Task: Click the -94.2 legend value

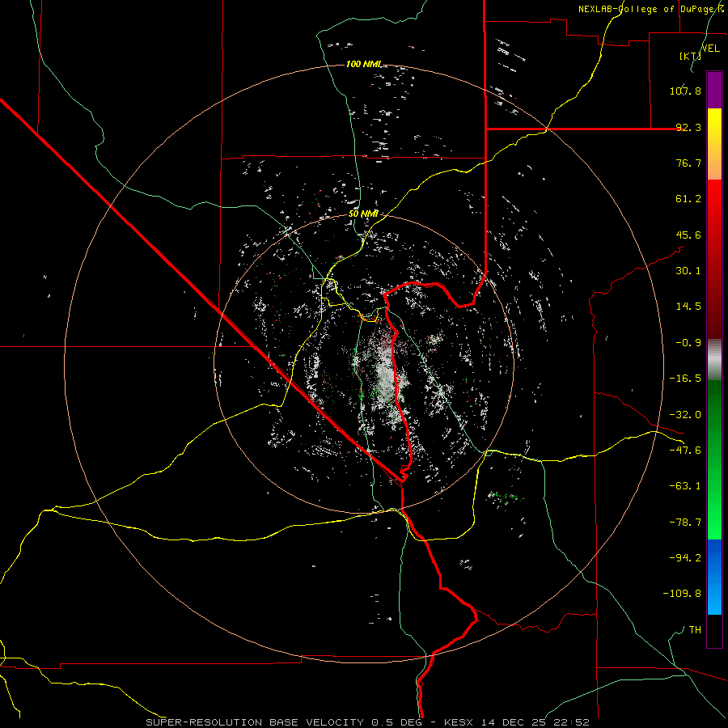Action: tap(685, 557)
